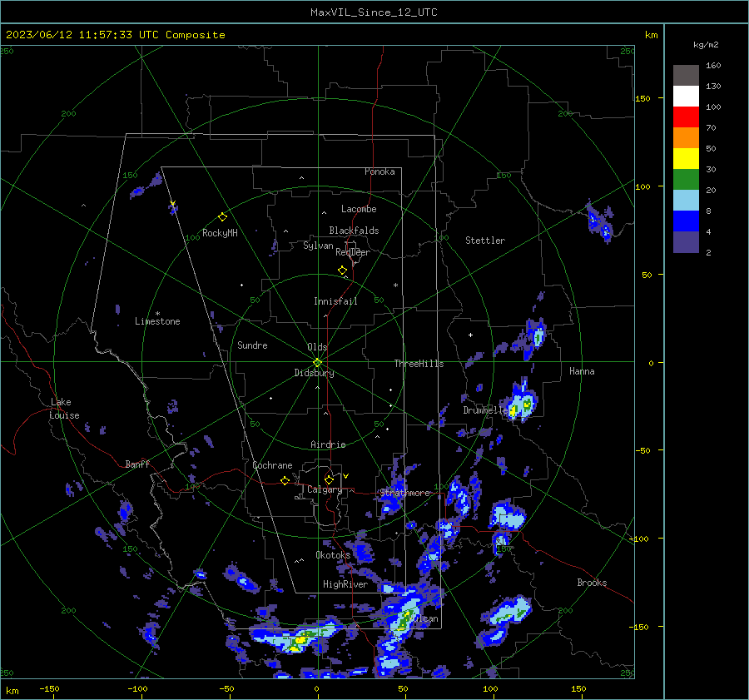749x700 pixels.
Task: Click the Brooks town label
Action: (592, 583)
